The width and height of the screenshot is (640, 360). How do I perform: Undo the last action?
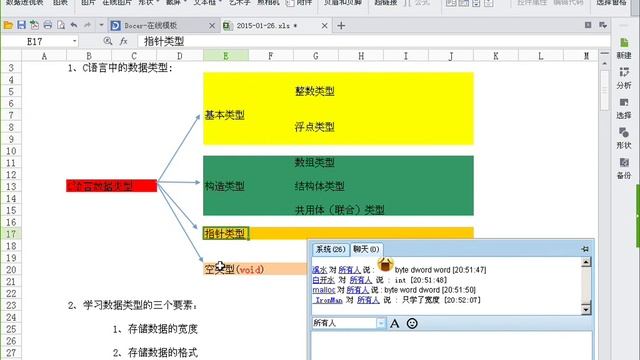pos(74,25)
